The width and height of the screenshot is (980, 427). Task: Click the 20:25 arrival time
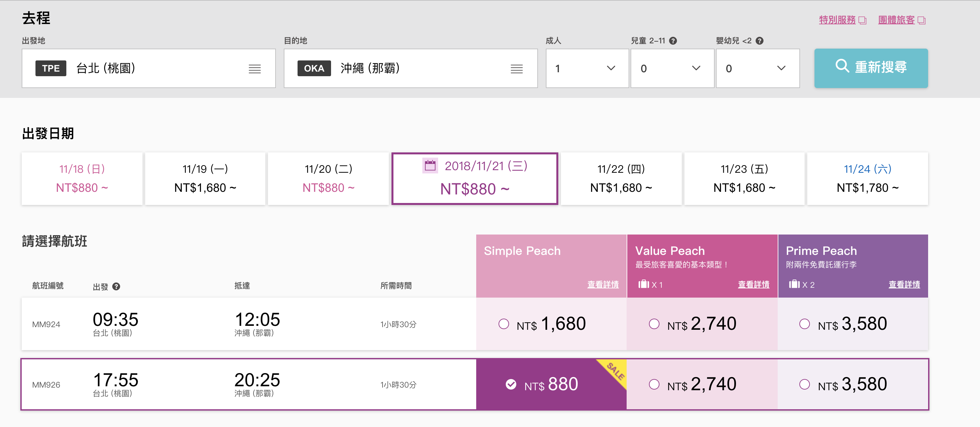coord(257,380)
